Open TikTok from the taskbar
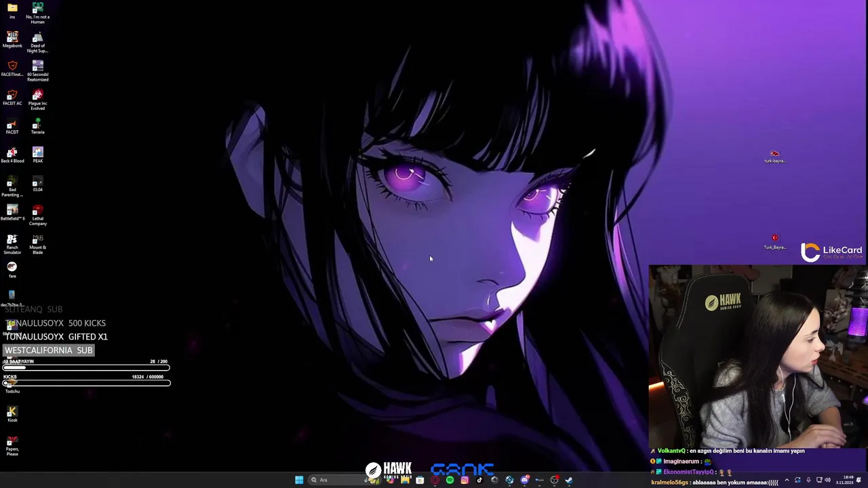The height and width of the screenshot is (488, 868). [x=479, y=480]
